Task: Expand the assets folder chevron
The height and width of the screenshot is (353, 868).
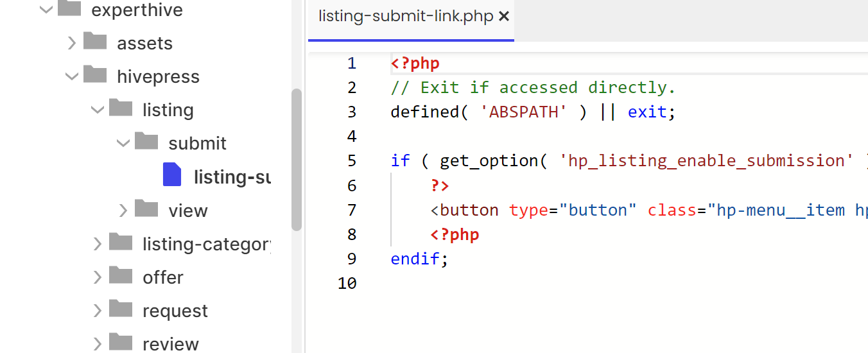Action: 72,43
